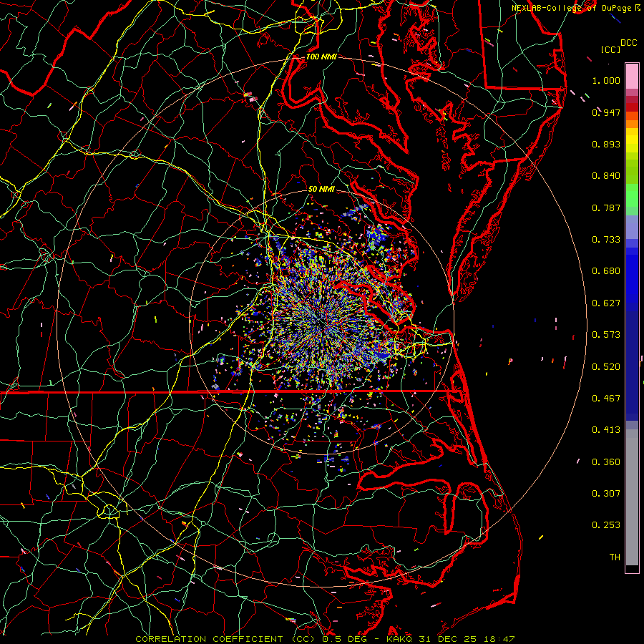Screen dimensions: 644x644
Task: Click the 0.733 legend value
Action: pos(606,240)
